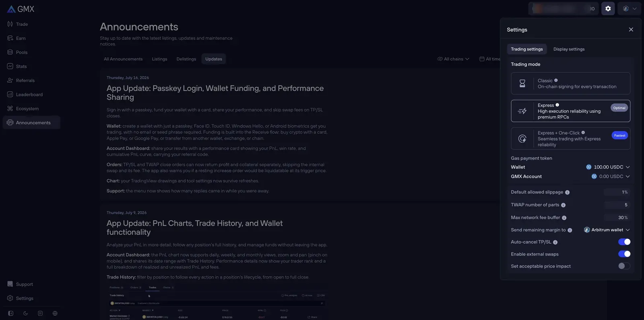
Task: Select Express trading mode
Action: tap(570, 111)
